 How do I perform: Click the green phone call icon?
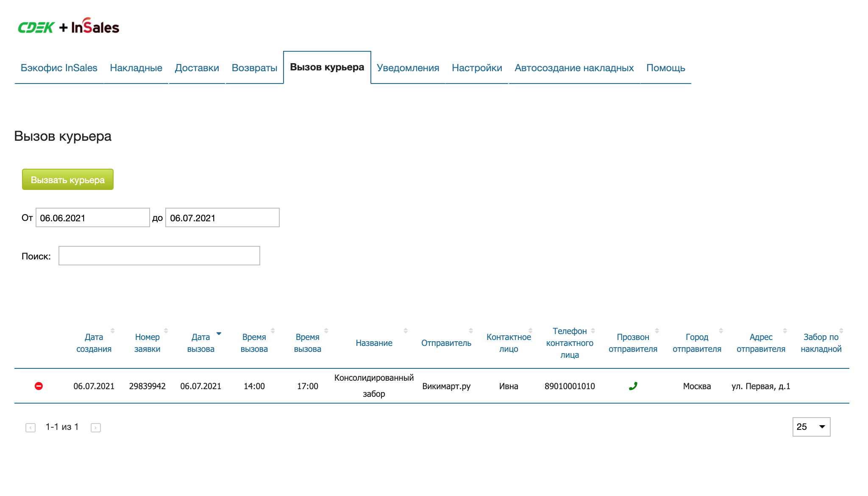click(633, 386)
